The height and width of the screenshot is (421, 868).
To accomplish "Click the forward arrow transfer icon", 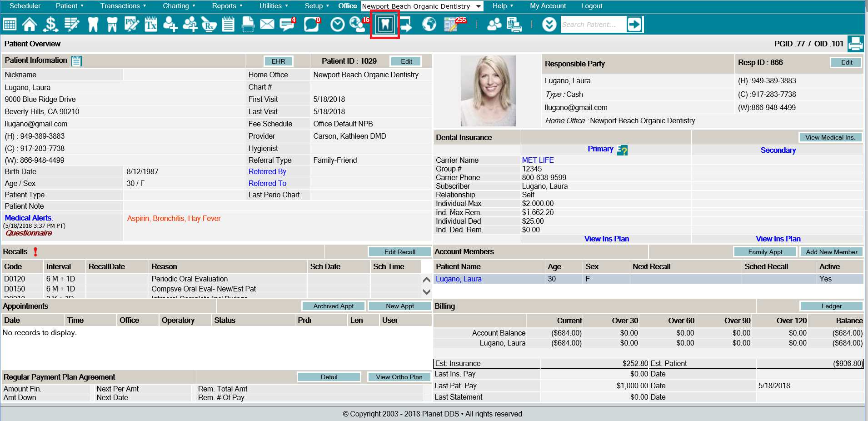I will point(406,24).
